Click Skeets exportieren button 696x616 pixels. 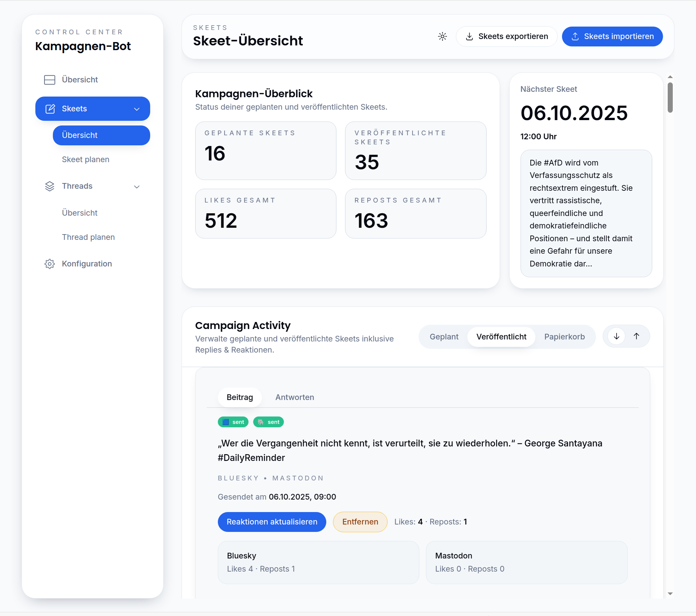pos(506,36)
